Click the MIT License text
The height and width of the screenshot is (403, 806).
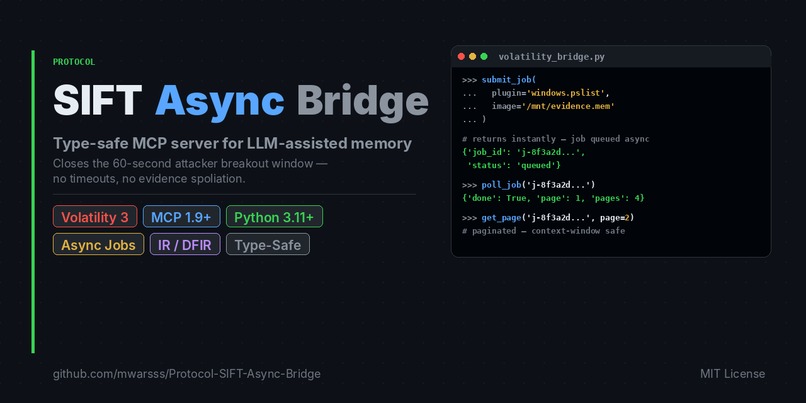coord(732,374)
